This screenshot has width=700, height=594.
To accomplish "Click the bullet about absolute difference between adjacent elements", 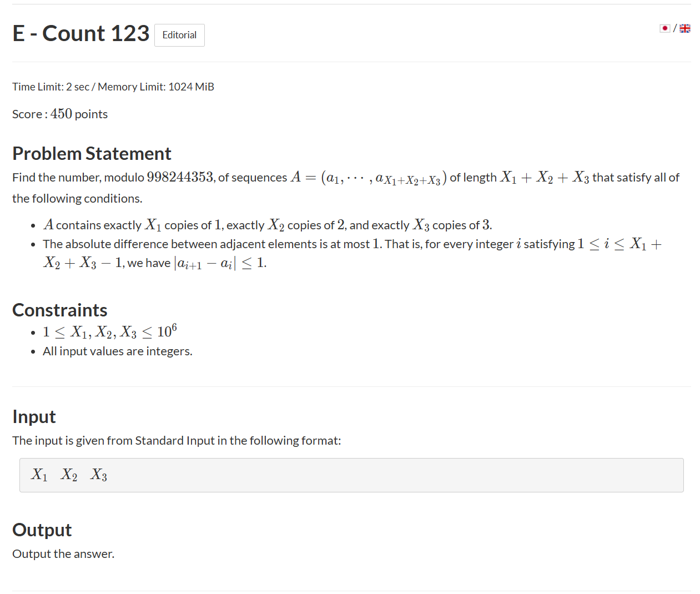I will (x=352, y=253).
